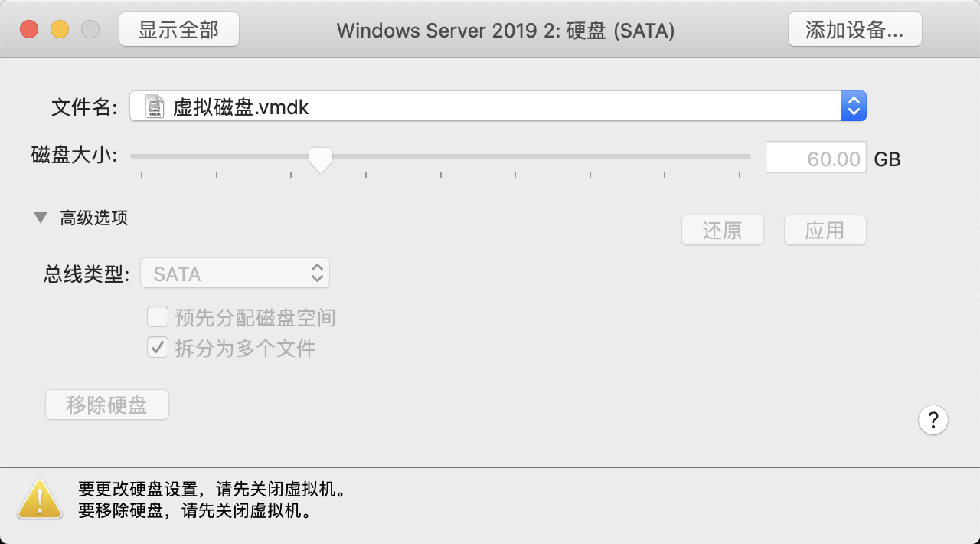
Task: Collapse the 高级选项 disclosure triangle
Action: [41, 218]
